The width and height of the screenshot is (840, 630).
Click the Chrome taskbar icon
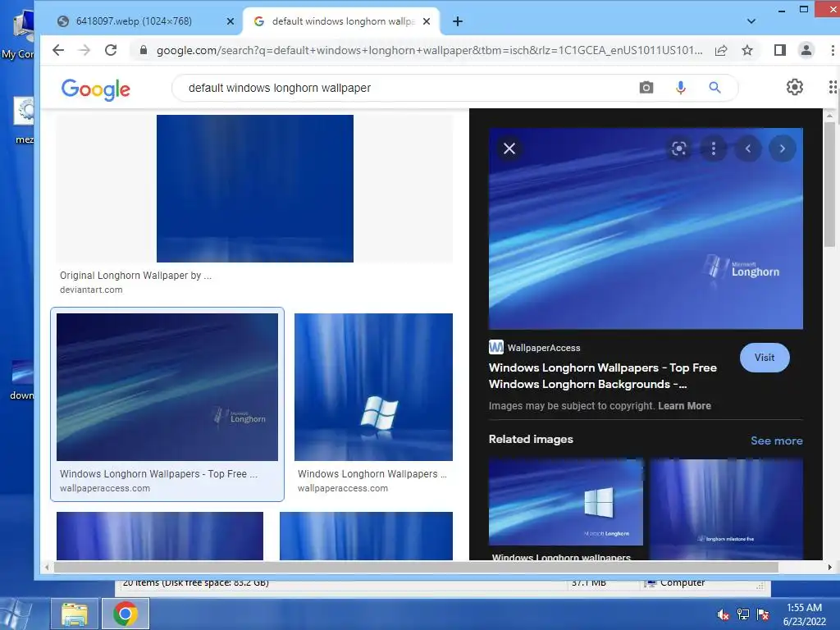[x=126, y=614]
